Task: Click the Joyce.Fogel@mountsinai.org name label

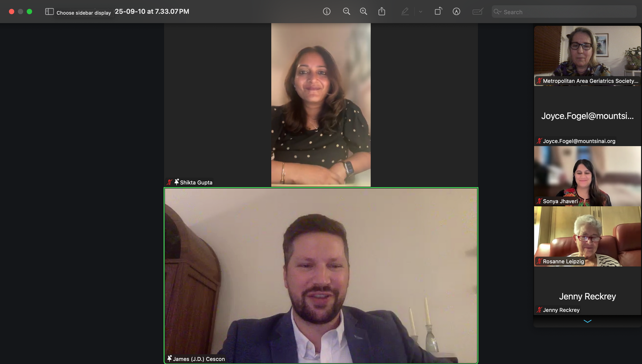Action: click(579, 141)
